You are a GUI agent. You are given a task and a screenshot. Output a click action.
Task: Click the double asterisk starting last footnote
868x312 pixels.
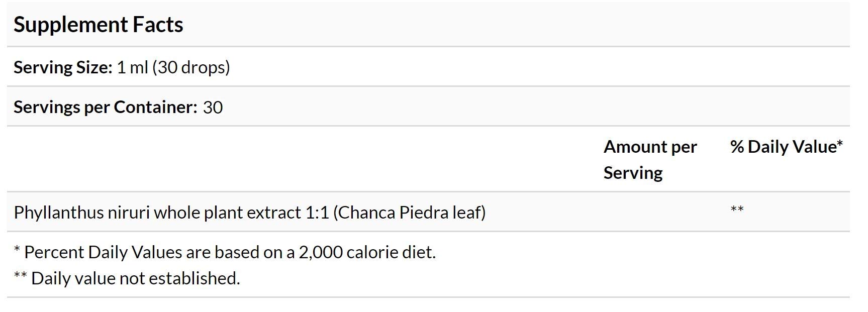coord(20,276)
